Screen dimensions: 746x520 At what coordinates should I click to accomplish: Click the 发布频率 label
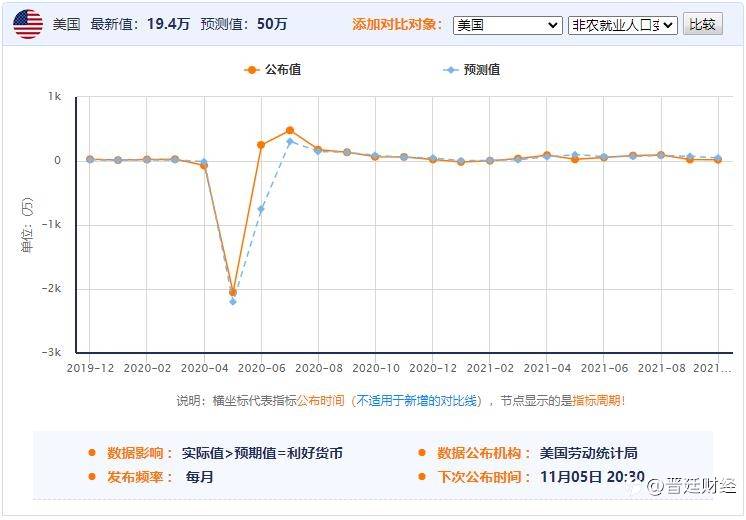click(x=139, y=477)
